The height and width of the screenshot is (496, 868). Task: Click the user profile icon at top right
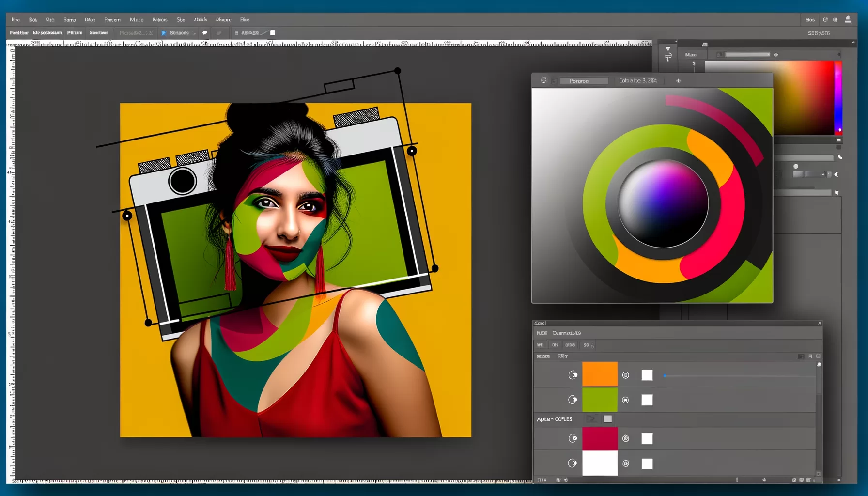[848, 19]
